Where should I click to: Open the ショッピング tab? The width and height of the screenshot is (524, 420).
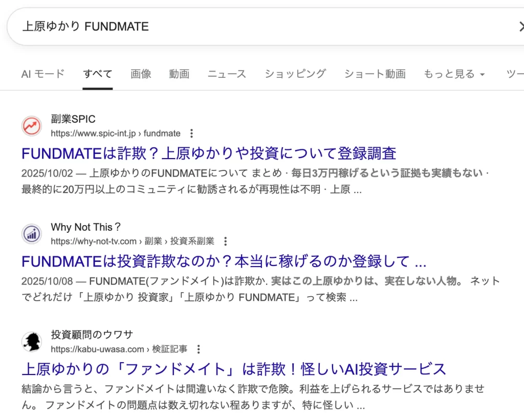point(295,74)
